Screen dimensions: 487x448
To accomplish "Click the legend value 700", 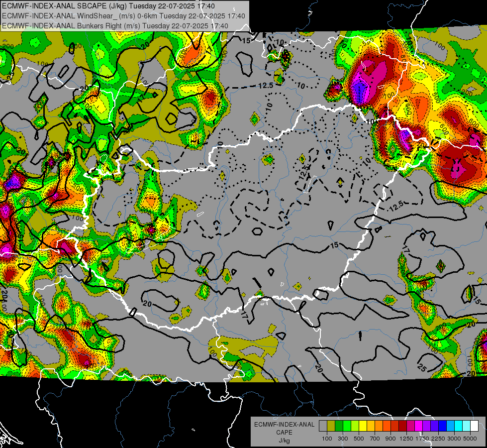I will point(375,439).
